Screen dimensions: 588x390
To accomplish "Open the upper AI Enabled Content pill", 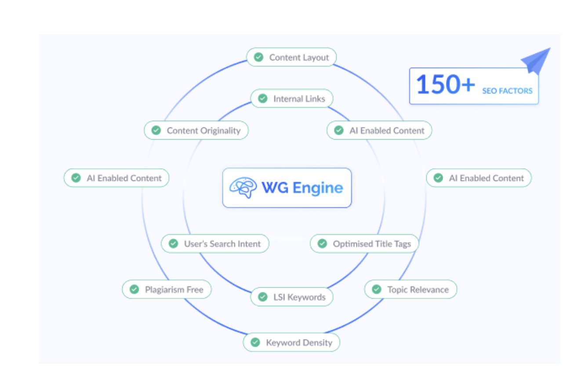I will (x=379, y=130).
